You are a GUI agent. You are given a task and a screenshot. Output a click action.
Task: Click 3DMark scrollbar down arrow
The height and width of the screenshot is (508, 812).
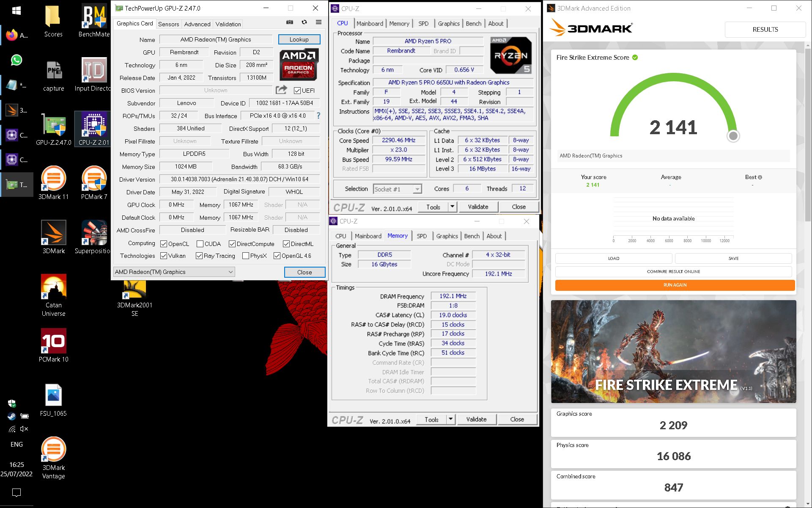808,503
